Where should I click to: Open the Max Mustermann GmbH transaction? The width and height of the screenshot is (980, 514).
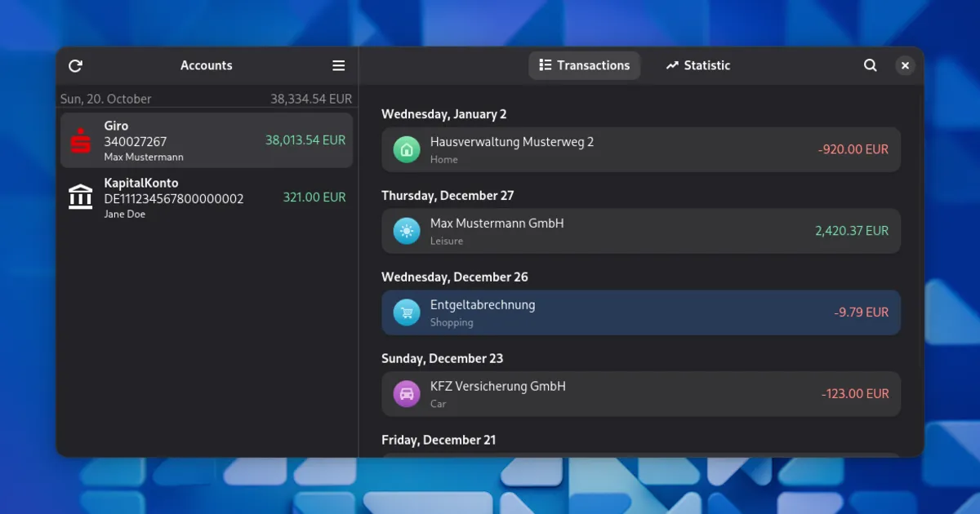point(604,231)
